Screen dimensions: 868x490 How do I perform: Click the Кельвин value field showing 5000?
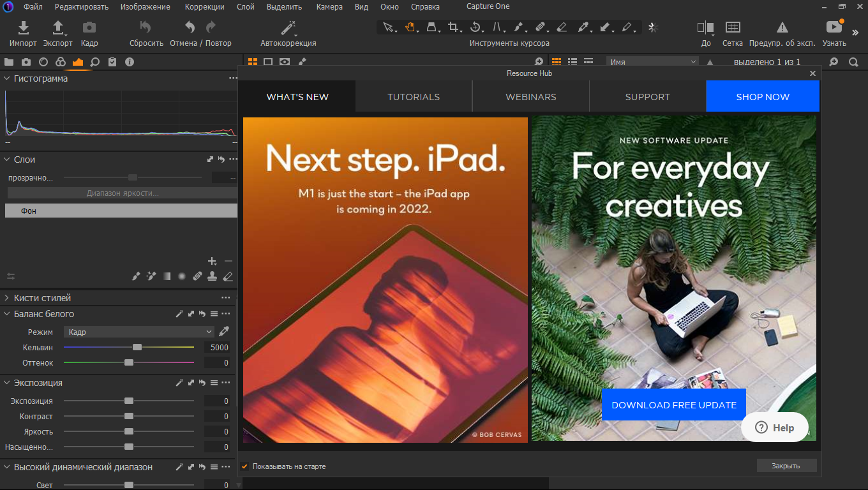pyautogui.click(x=217, y=348)
